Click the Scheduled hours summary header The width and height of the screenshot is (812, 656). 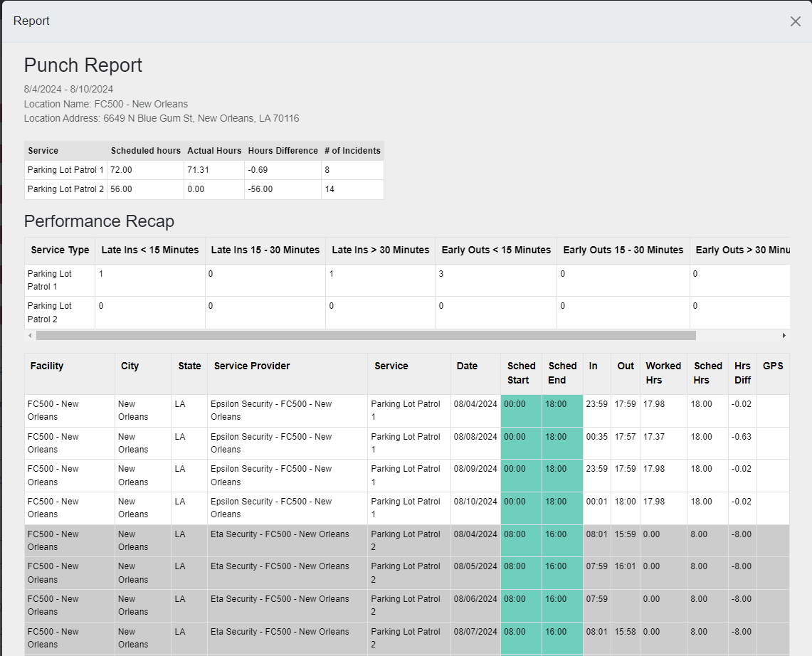tap(145, 151)
